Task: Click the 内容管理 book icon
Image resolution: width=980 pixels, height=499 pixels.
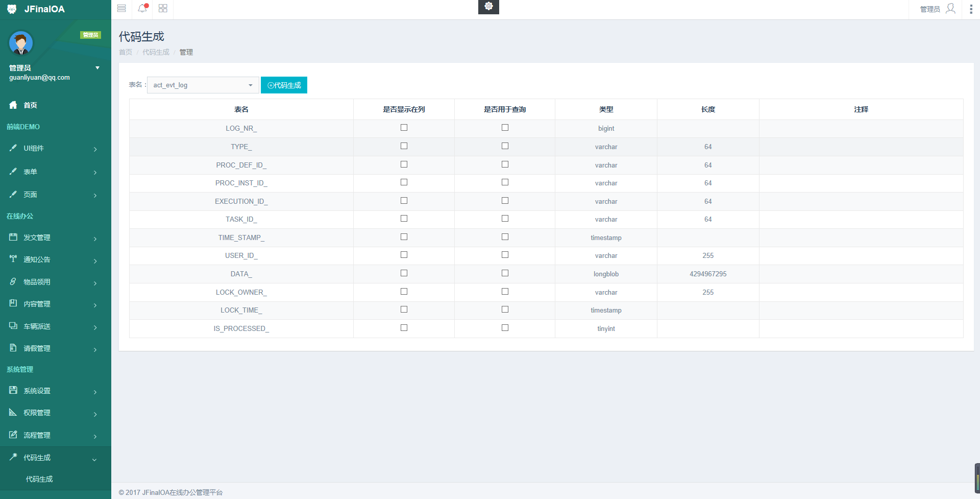Action: click(13, 303)
